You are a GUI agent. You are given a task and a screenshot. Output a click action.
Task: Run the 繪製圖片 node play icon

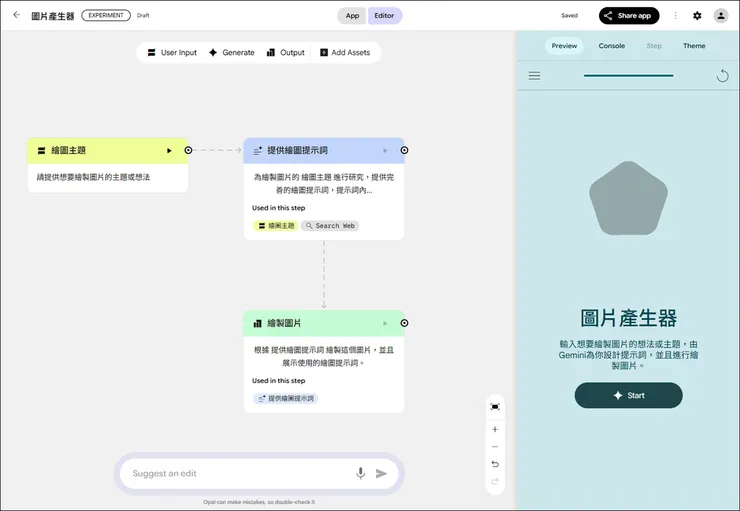click(x=385, y=323)
